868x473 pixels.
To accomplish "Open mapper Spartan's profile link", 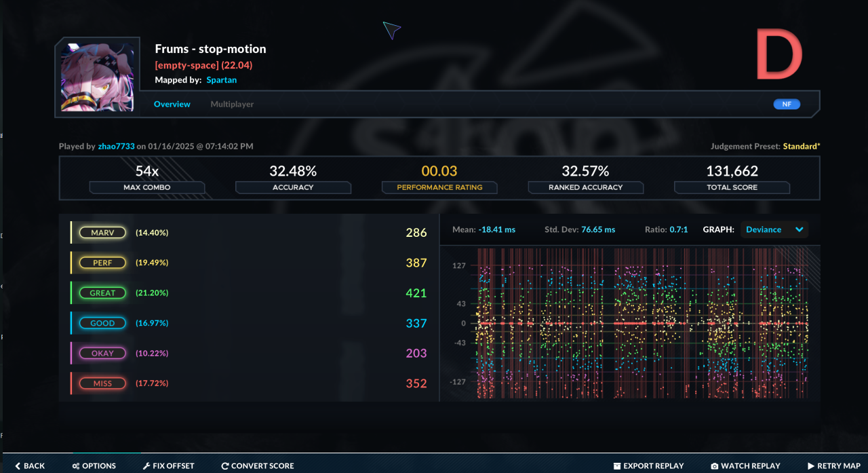I will coord(222,80).
